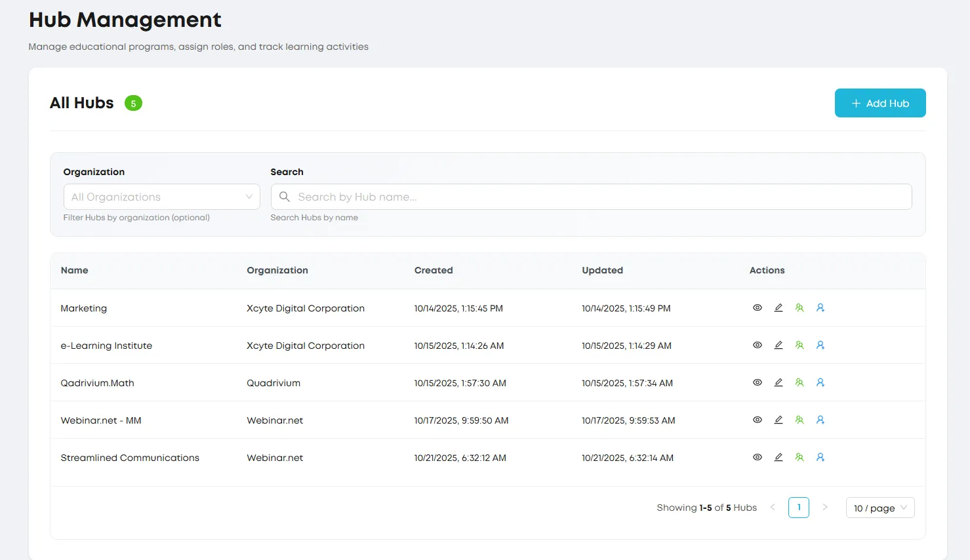Viewport: 970px width, 560px height.
Task: View Streamlined Communications hub eye icon
Action: pos(757,457)
